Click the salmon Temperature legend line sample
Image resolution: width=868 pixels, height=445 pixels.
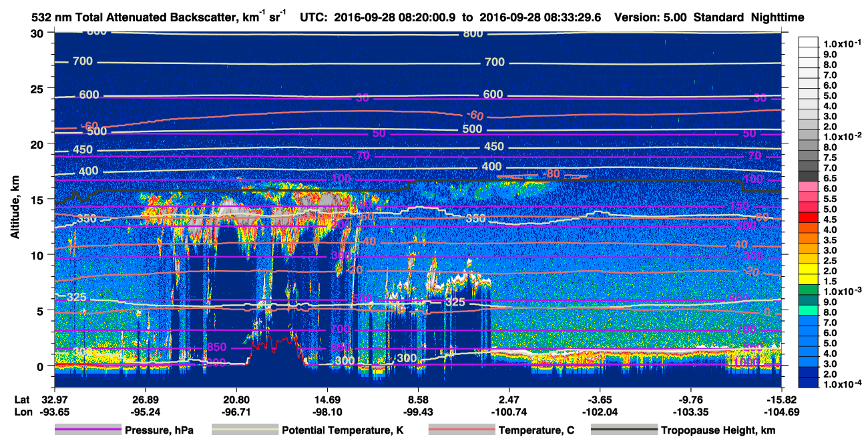(461, 430)
